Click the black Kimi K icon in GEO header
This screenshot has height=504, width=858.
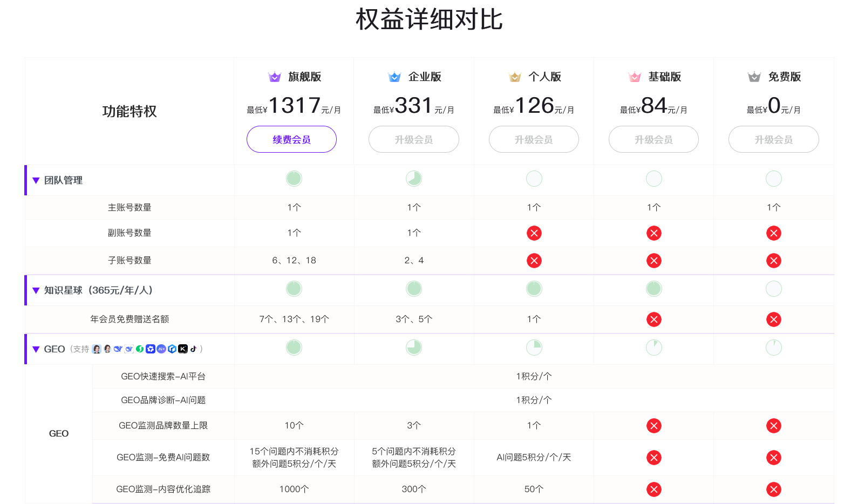point(183,349)
